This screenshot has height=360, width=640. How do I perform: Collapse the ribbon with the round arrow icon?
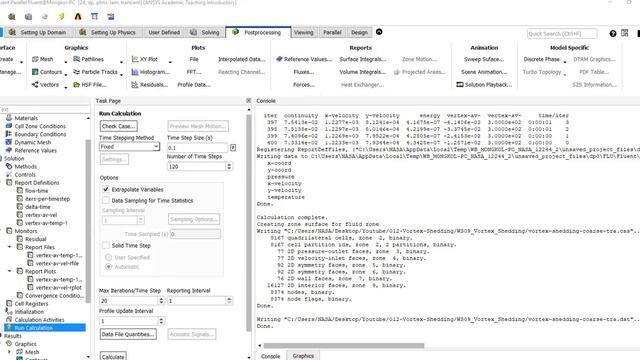click(x=379, y=32)
